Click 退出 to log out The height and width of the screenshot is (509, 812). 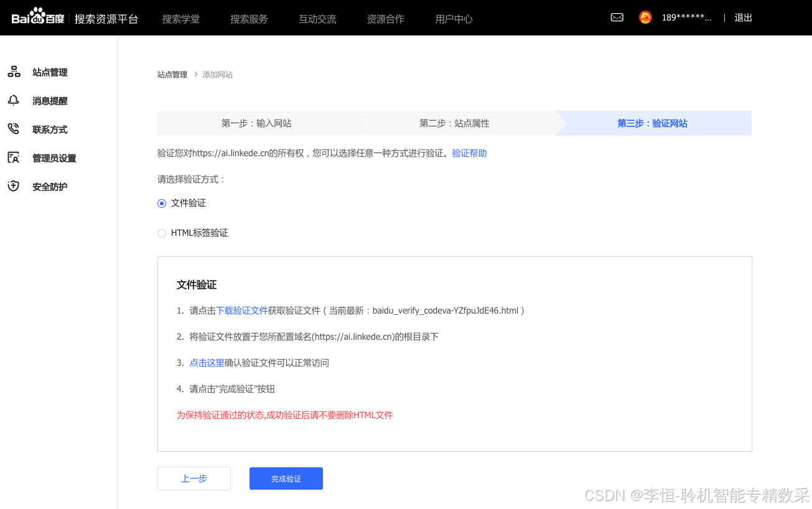(x=744, y=17)
